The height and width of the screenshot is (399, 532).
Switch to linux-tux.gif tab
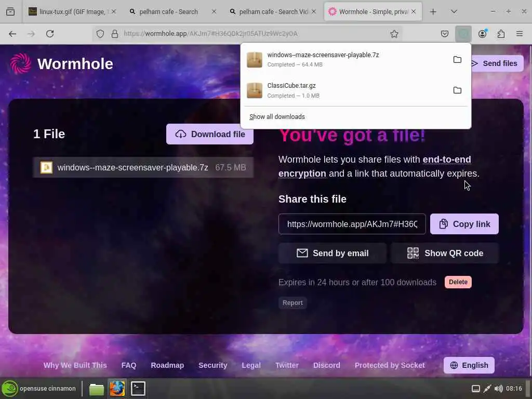(x=72, y=11)
